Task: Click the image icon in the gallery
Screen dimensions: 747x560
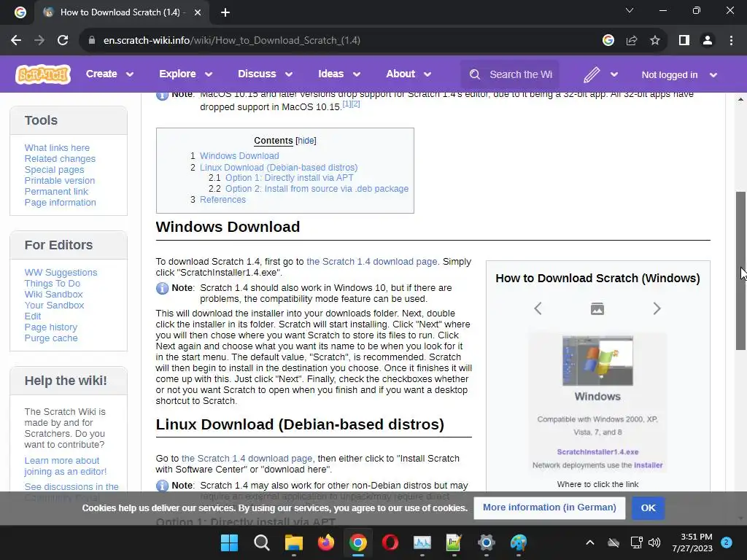Action: click(597, 308)
